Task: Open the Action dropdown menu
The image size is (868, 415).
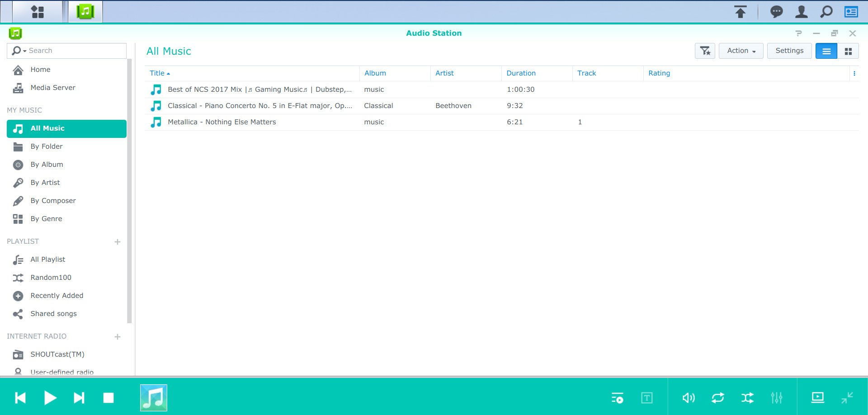Action: 741,51
